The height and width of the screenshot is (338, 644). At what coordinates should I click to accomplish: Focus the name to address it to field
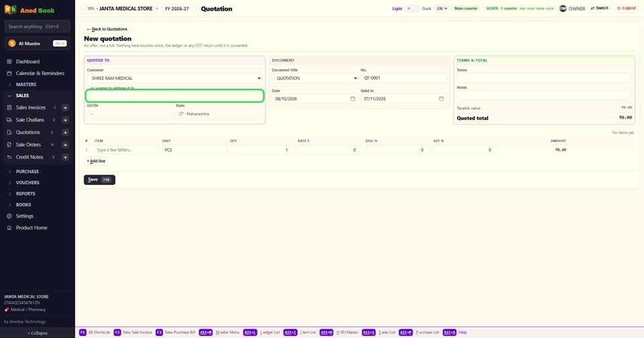click(x=174, y=96)
